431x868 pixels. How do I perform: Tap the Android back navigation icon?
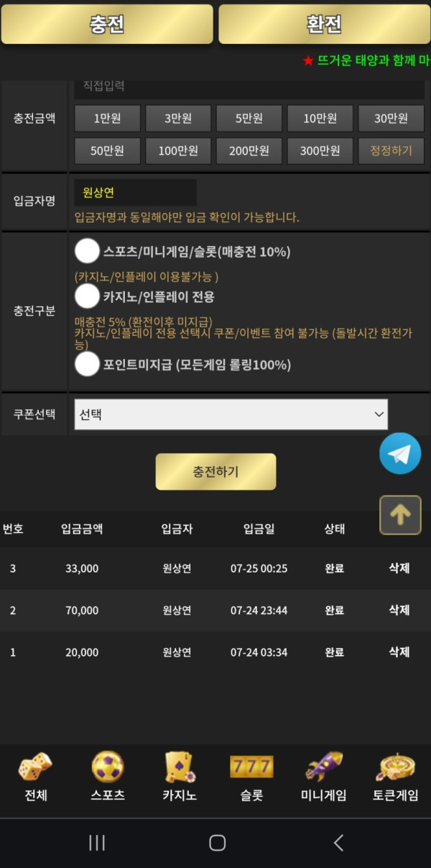pyautogui.click(x=338, y=843)
